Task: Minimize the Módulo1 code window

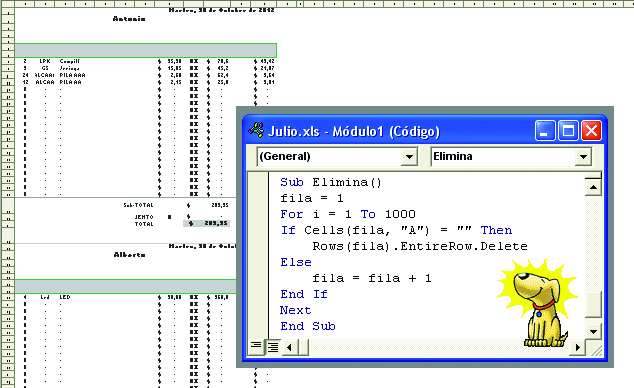Action: point(545,131)
